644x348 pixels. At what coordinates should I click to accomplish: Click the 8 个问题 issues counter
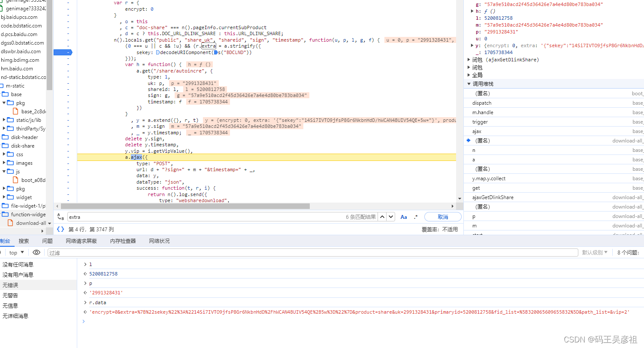[x=629, y=253]
